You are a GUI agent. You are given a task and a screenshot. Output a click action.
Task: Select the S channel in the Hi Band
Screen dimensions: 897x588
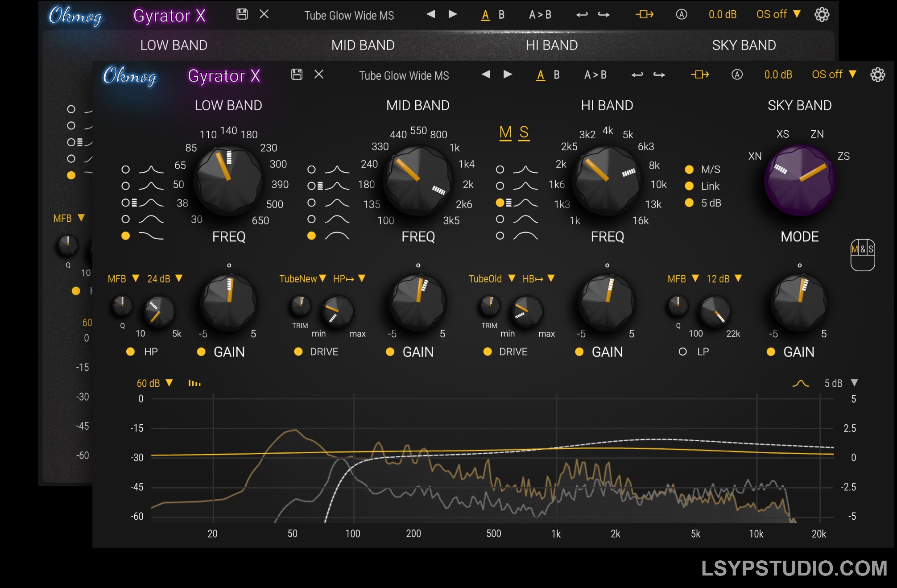(x=524, y=133)
